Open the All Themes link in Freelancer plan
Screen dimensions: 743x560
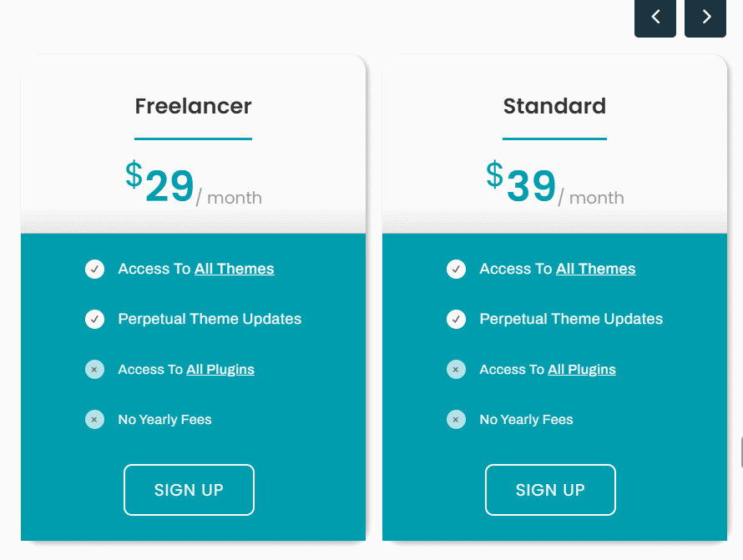tap(234, 269)
